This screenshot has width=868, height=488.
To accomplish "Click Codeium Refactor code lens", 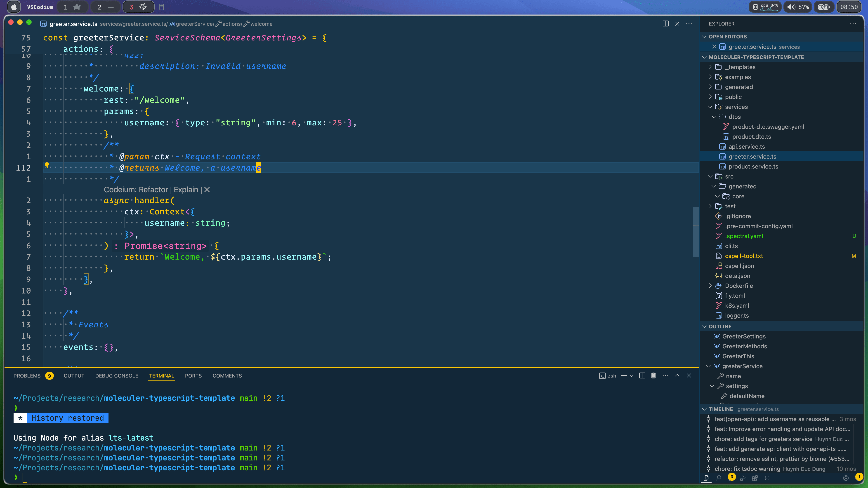I will point(153,190).
